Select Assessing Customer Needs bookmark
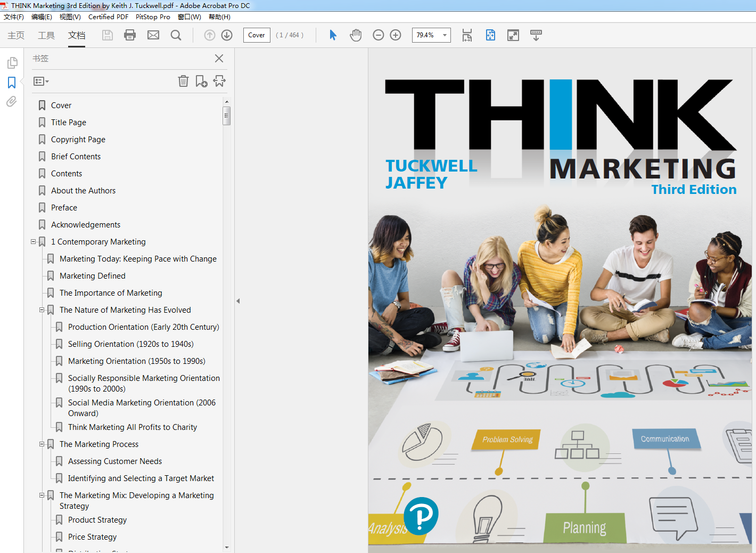 pyautogui.click(x=115, y=461)
